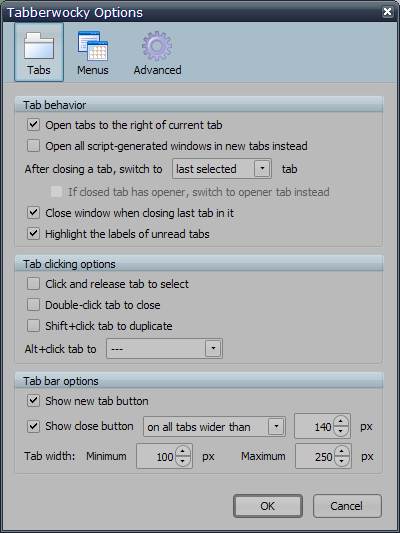Uncheck Show new tab button

(x=33, y=400)
